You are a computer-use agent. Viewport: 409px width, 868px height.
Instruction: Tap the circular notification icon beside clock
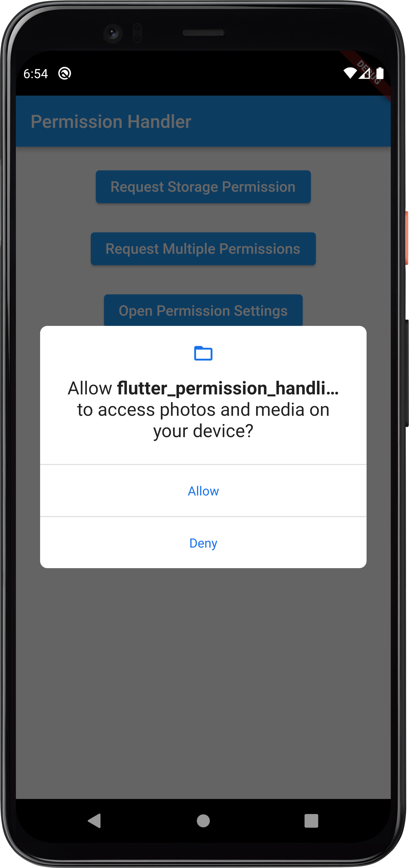pos(64,73)
